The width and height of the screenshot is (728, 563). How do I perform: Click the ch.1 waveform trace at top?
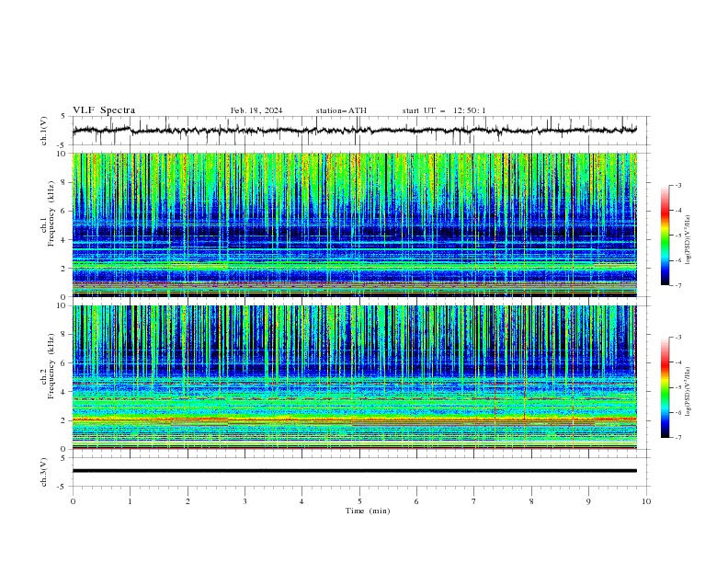(x=355, y=130)
